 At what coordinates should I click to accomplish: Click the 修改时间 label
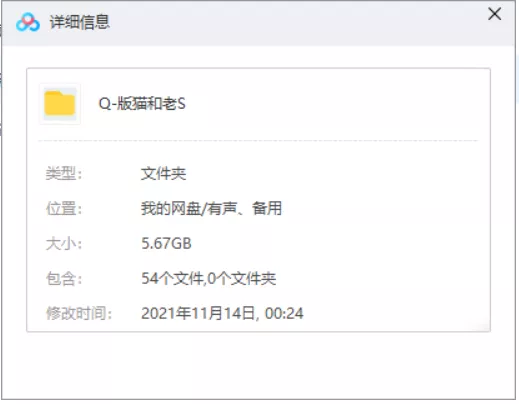coord(79,313)
